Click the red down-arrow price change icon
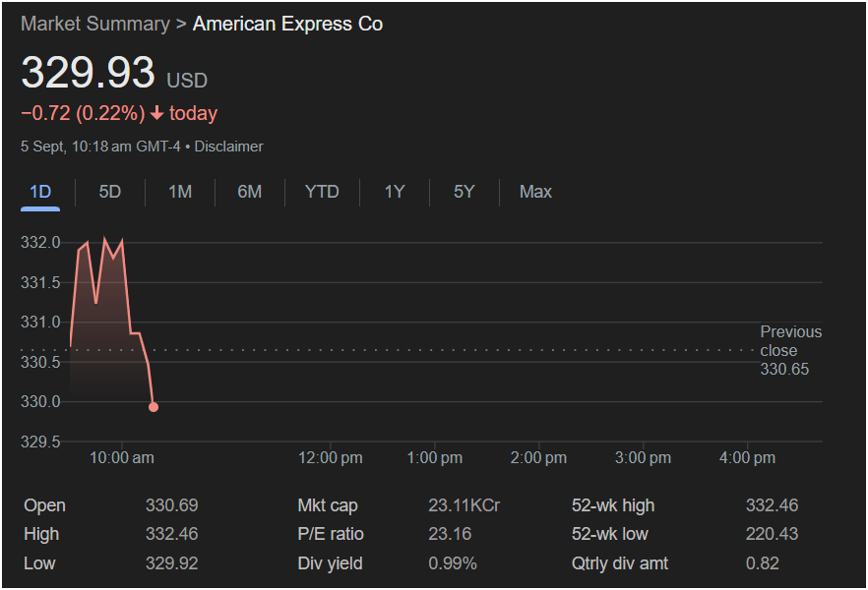The image size is (868, 590). [x=156, y=113]
